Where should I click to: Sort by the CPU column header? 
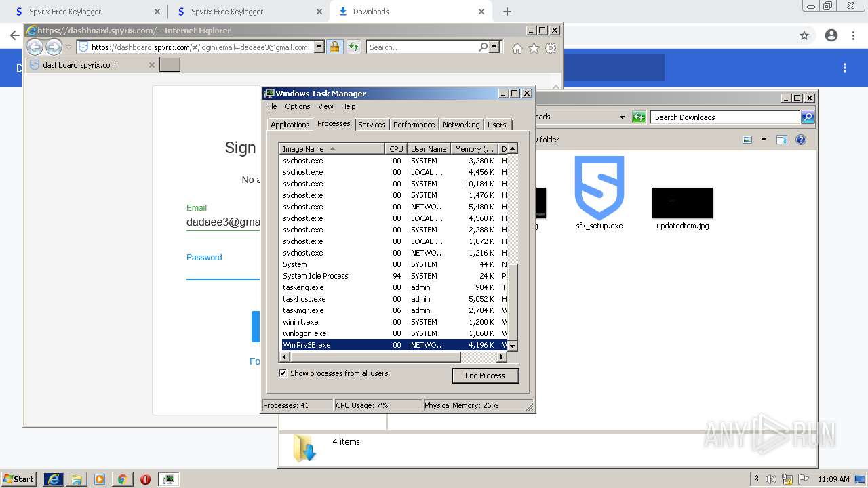click(396, 148)
